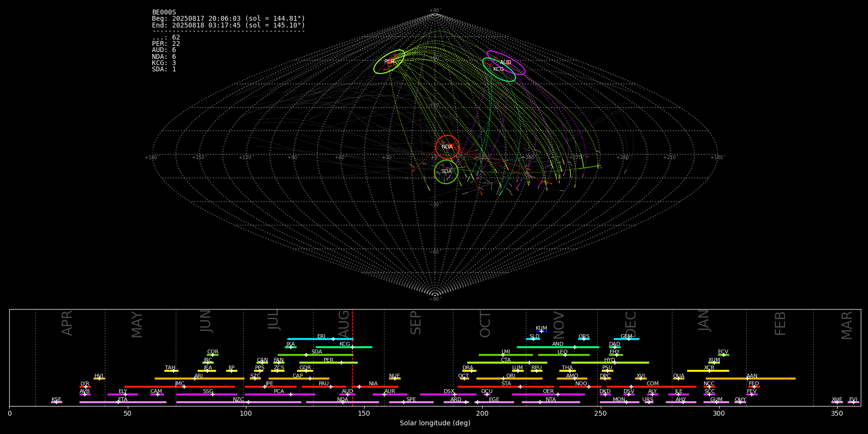Select the JMC red bar in the timeline
This screenshot has height=434, width=868.
click(x=180, y=387)
